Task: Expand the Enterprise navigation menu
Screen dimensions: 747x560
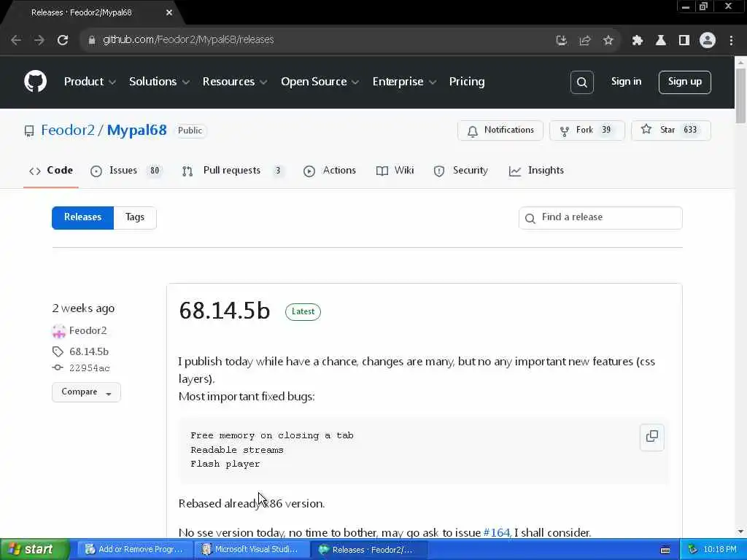Action: coord(404,82)
